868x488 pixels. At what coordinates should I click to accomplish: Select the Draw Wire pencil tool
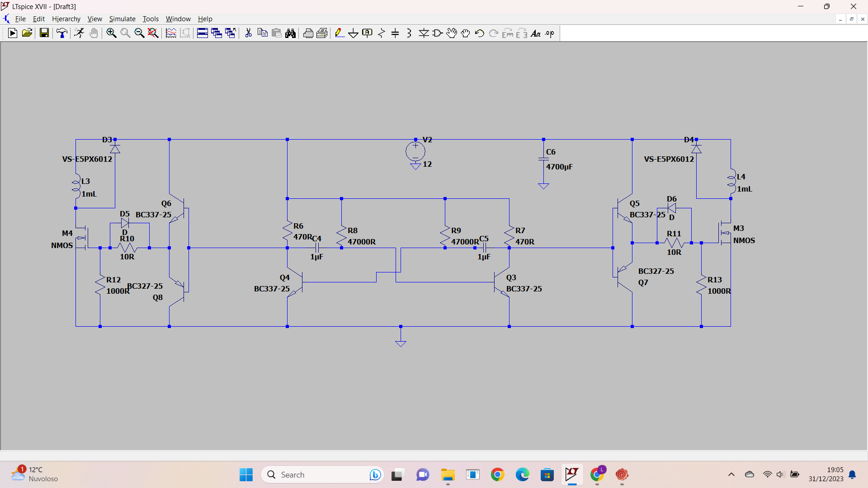pos(339,33)
